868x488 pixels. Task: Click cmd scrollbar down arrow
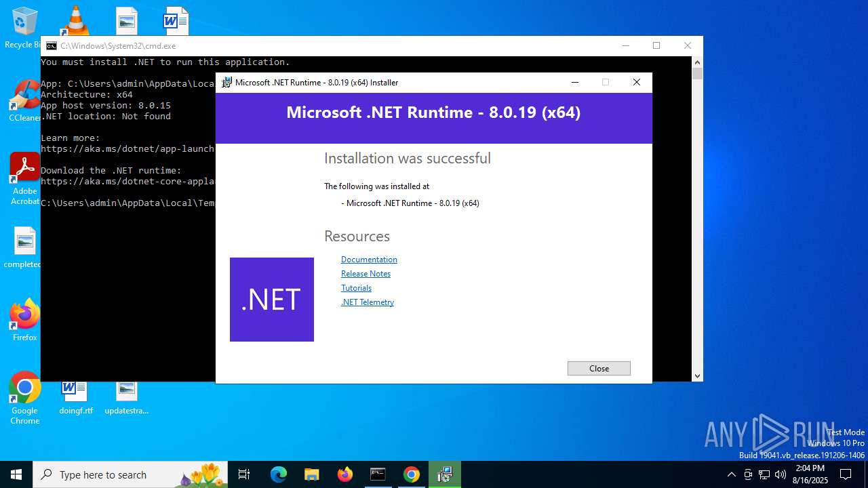[697, 375]
